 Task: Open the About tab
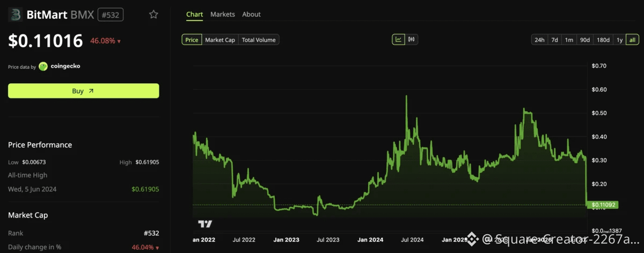coord(252,15)
